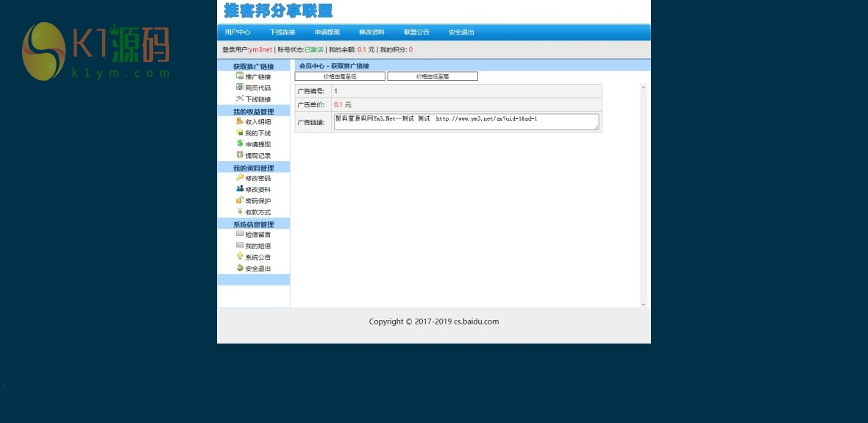Click the 获取推广链接 sidebar section header
The width and height of the screenshot is (868, 423).
click(254, 66)
